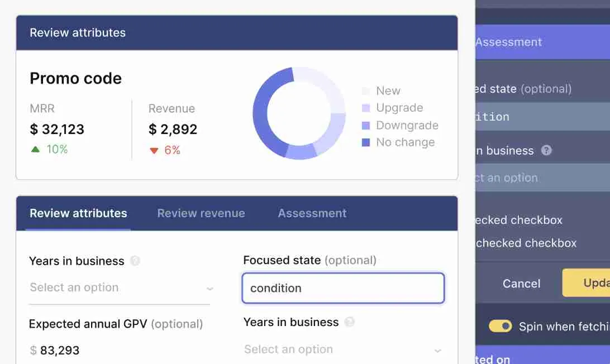The image size is (610, 364).
Task: Click the Focused state input field
Action: [x=343, y=288]
